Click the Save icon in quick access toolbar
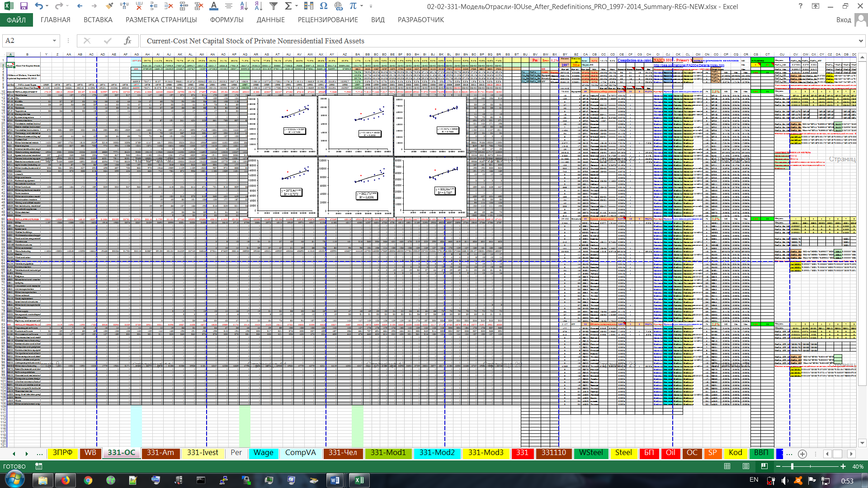The image size is (868, 488). pos(24,6)
